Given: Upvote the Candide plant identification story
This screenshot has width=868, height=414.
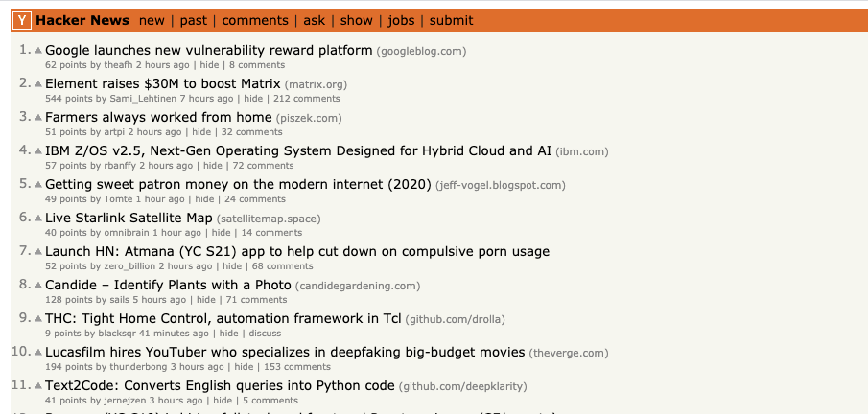Looking at the screenshot, I should [x=38, y=286].
